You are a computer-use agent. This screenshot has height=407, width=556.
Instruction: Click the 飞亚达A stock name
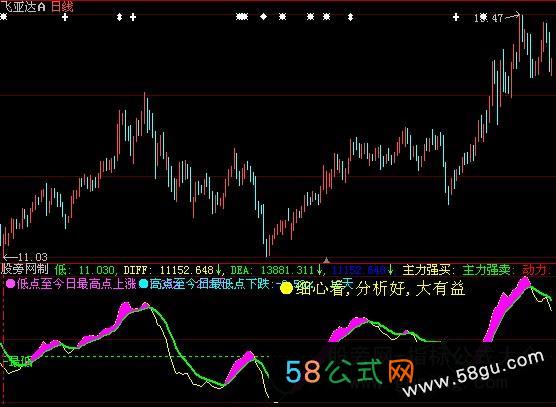coord(23,7)
